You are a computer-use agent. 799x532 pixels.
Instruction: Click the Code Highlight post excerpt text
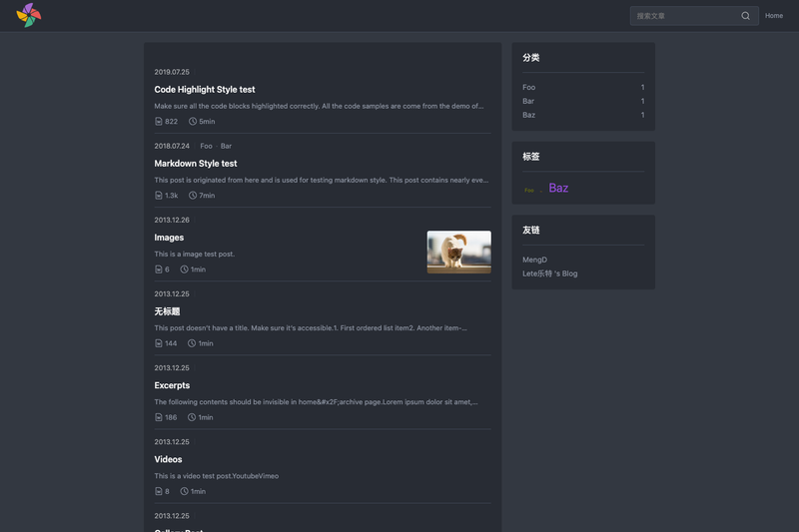click(319, 106)
